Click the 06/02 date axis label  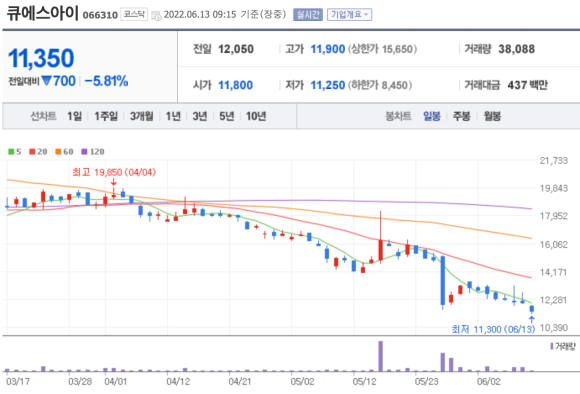(489, 381)
